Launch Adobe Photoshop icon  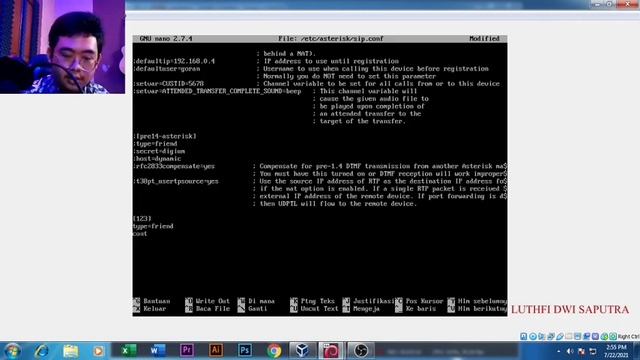click(x=245, y=351)
